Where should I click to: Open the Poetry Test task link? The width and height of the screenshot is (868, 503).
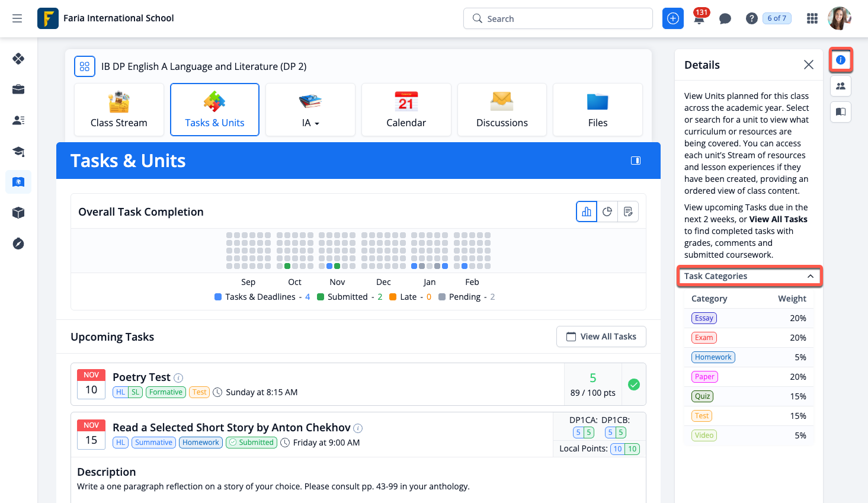(x=142, y=377)
